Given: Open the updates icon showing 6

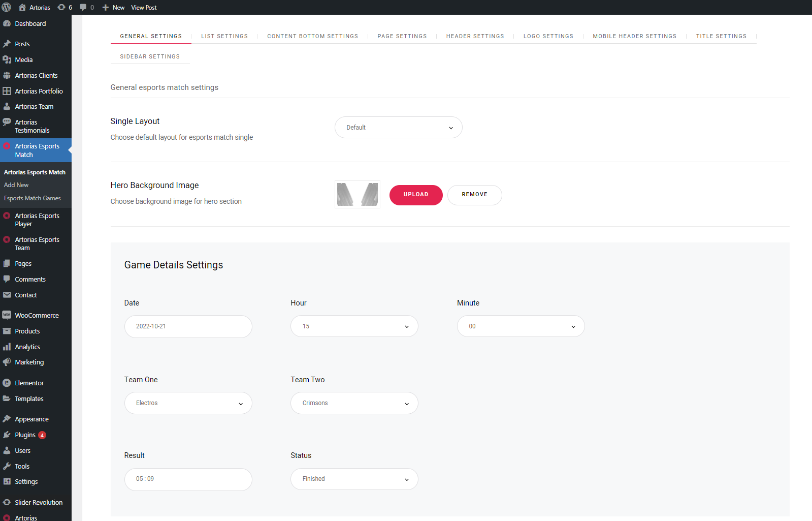Looking at the screenshot, I should 61,7.
